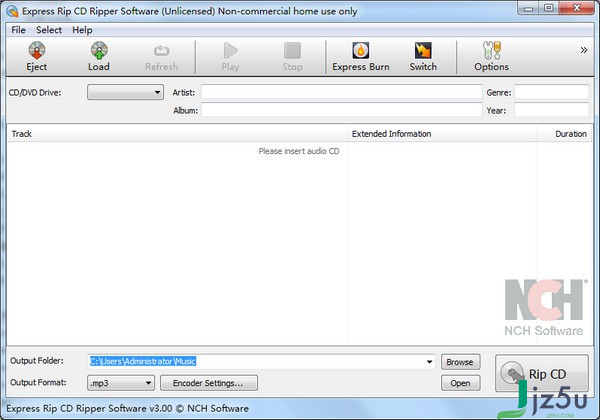Open the Output Format .mp3 dropdown
This screenshot has width=600, height=420.
click(x=121, y=383)
